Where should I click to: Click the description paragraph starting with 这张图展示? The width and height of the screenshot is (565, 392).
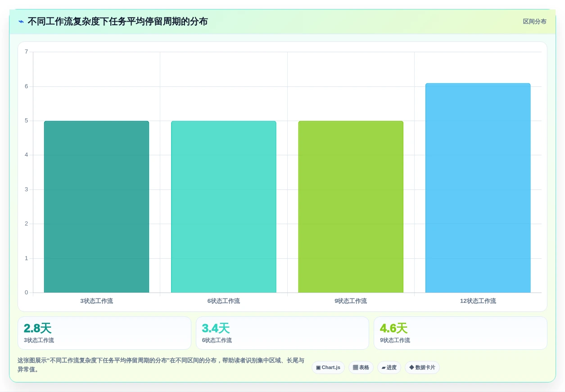[161, 365]
